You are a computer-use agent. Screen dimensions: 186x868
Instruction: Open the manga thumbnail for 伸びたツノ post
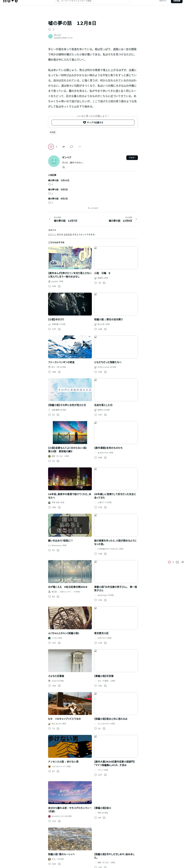[70, 258]
